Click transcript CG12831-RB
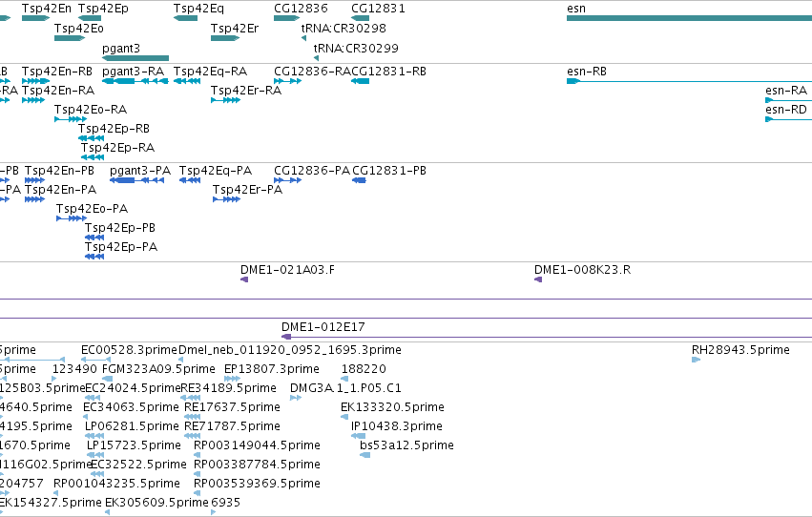 (x=360, y=81)
